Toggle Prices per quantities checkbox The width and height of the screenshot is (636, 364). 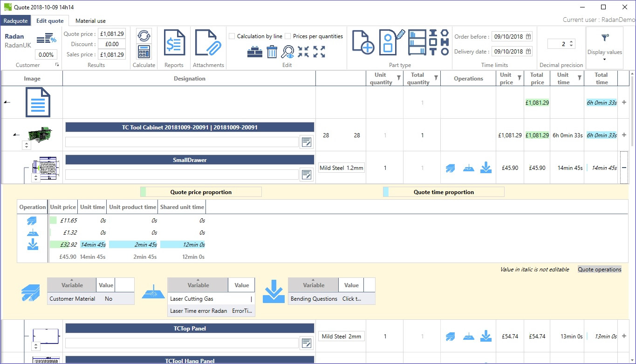click(x=288, y=36)
